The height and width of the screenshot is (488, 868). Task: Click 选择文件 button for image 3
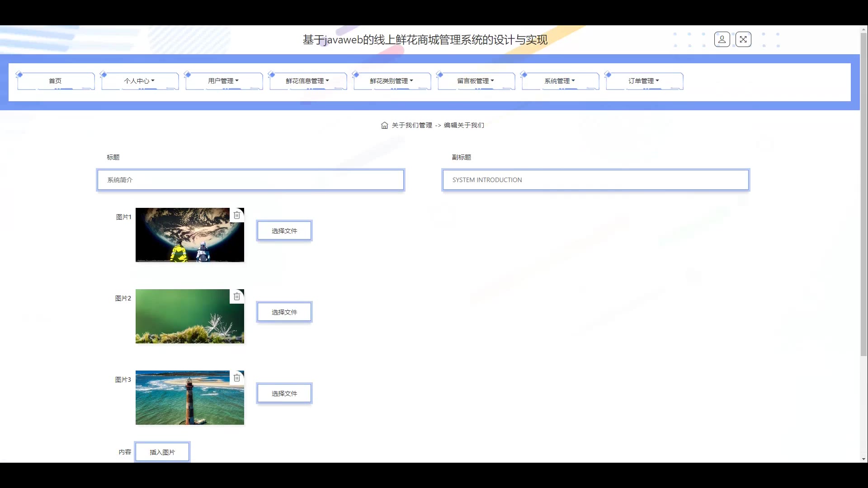(x=284, y=393)
